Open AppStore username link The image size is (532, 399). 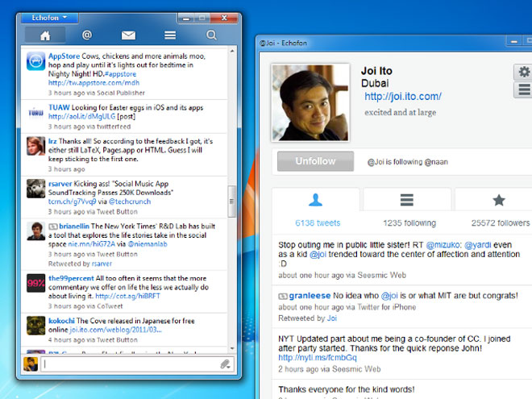click(64, 56)
